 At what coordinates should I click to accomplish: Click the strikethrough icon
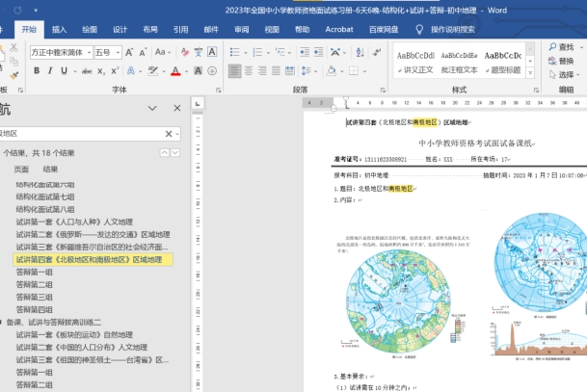pyautogui.click(x=85, y=70)
